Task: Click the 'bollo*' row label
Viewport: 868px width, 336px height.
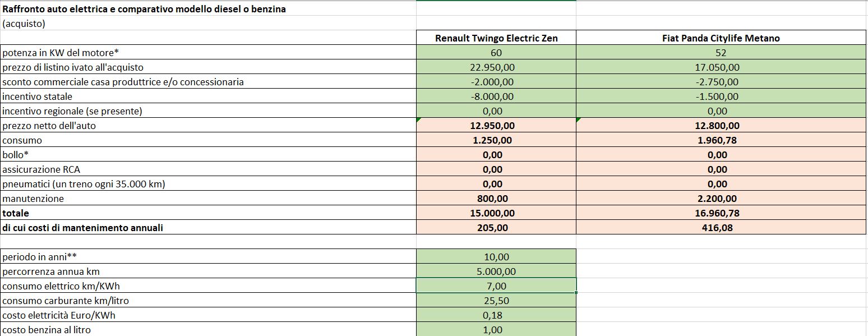Action: [x=208, y=155]
